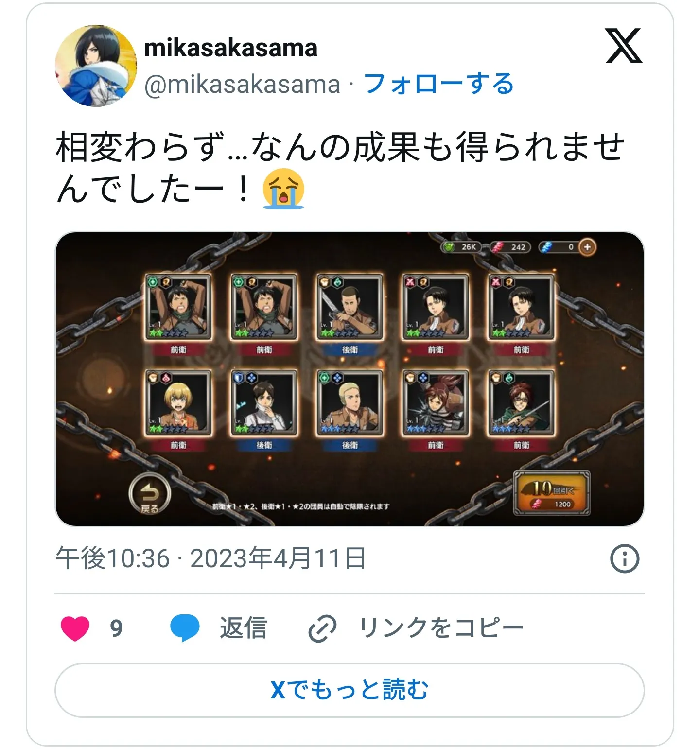
Task: Click the X logo icon
Action: pyautogui.click(x=624, y=46)
